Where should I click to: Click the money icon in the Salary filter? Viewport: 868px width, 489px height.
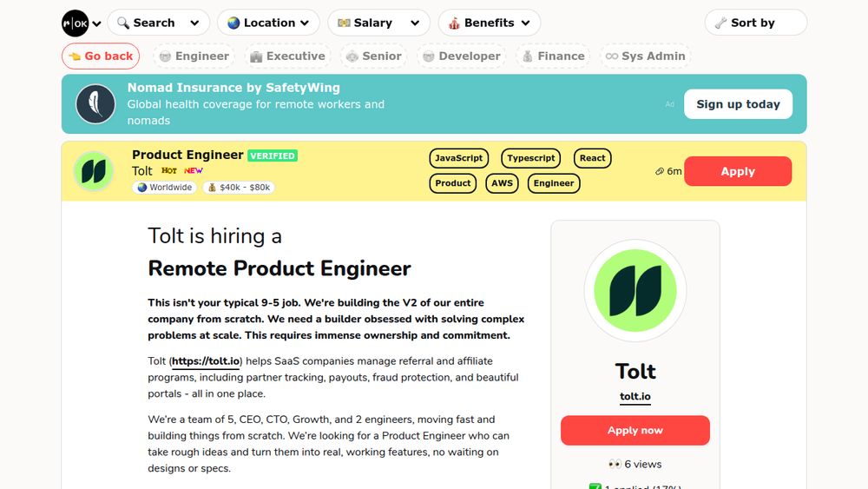[344, 23]
